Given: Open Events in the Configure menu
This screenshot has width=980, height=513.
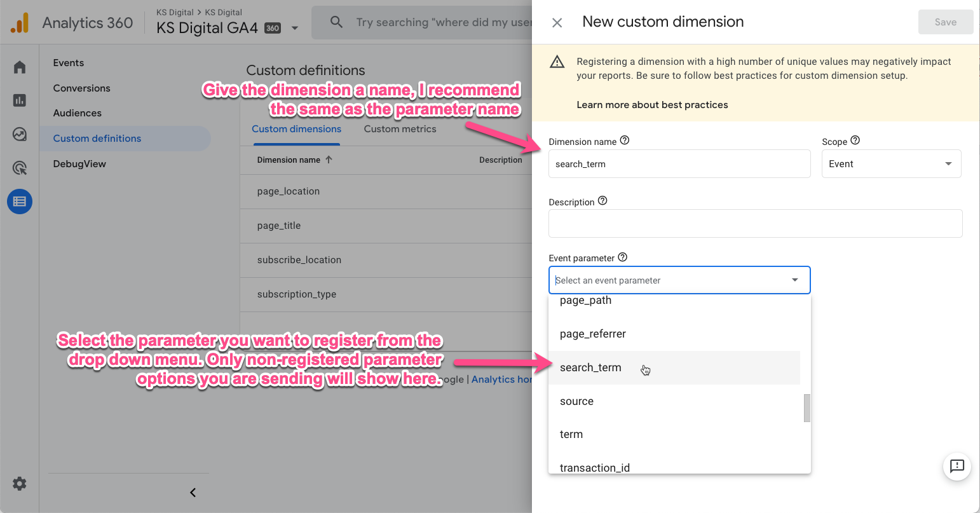Looking at the screenshot, I should [x=69, y=63].
